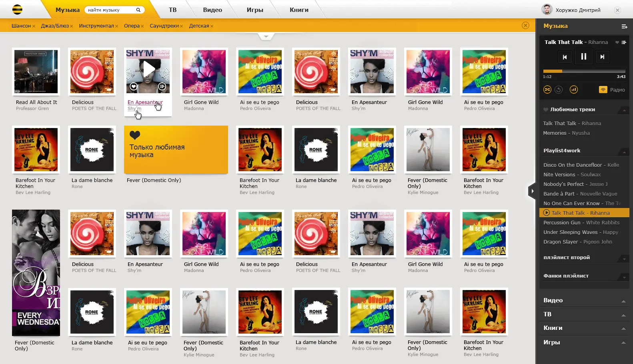Seek within the track progress bar
This screenshot has height=364, width=633.
click(x=584, y=71)
